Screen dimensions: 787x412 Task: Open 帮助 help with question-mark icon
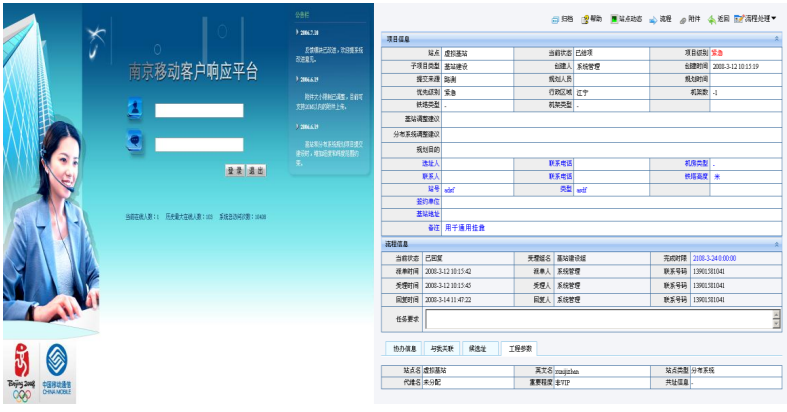point(585,20)
